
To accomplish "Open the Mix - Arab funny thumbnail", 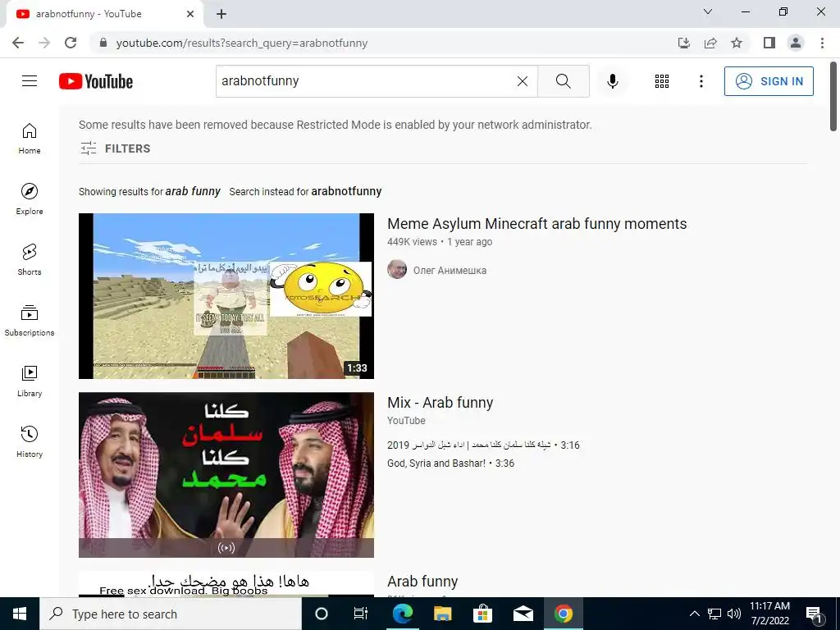I will click(226, 475).
